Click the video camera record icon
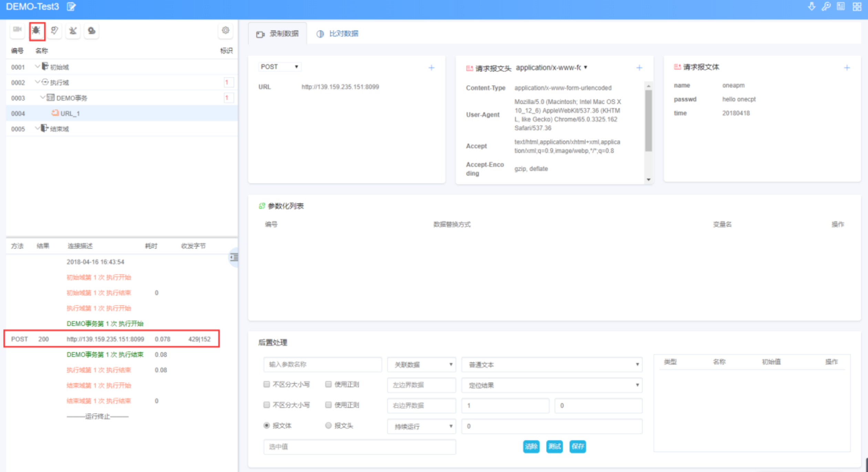The height and width of the screenshot is (472, 868). (17, 30)
